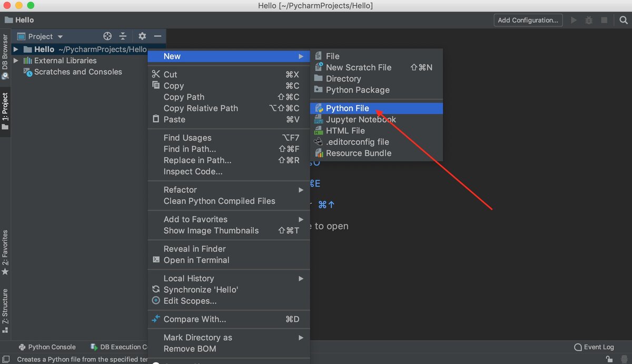632x364 pixels.
Task: Click File in the New submenu
Action: coord(377,56)
